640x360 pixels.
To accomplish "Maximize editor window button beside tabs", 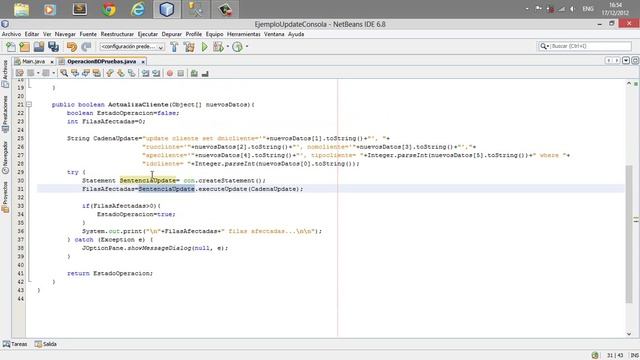I will 636,60.
